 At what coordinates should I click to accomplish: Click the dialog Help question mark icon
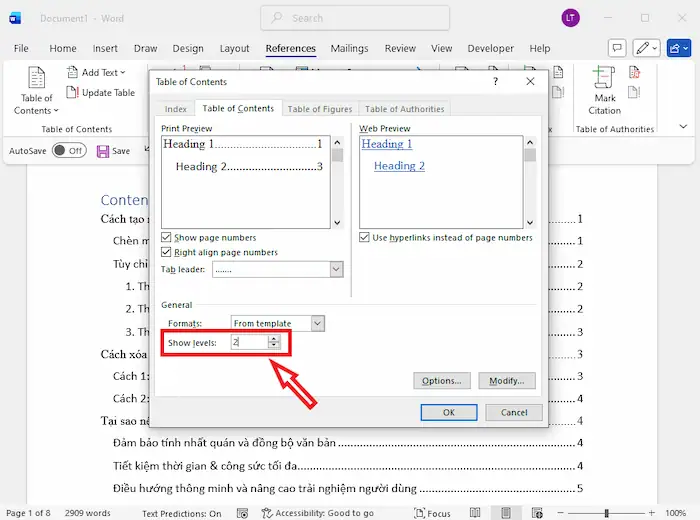click(x=495, y=81)
